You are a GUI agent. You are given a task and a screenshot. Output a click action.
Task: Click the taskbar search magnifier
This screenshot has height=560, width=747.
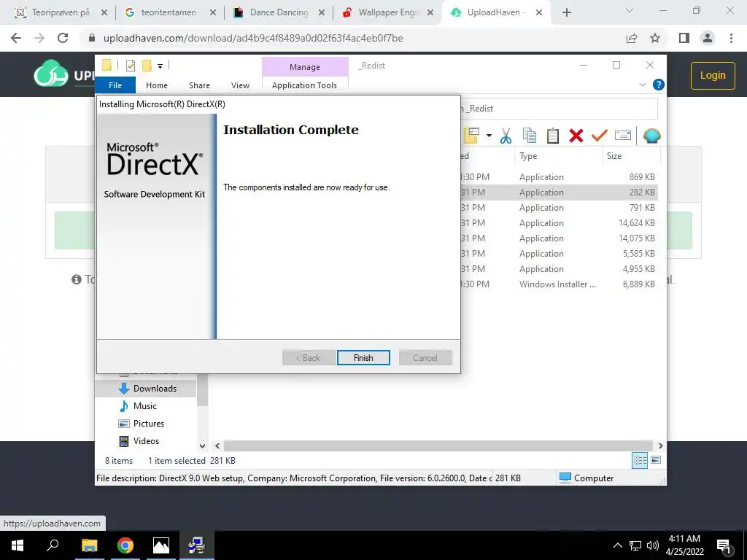(x=53, y=545)
